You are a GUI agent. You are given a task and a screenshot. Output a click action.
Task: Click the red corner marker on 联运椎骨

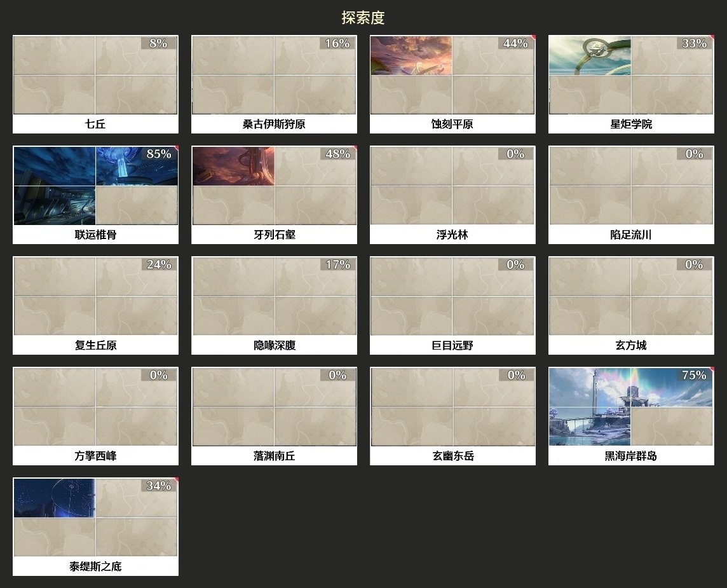(177, 147)
